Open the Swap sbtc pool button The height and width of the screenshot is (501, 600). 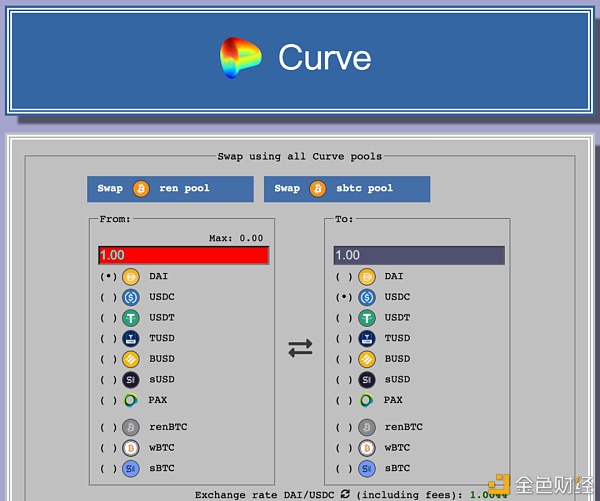pyautogui.click(x=347, y=189)
